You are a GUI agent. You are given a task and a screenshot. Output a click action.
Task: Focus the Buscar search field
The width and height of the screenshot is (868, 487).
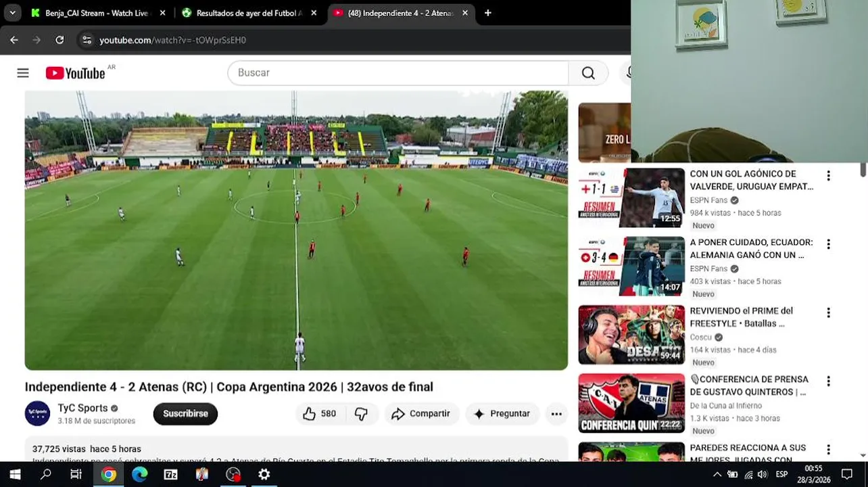397,73
